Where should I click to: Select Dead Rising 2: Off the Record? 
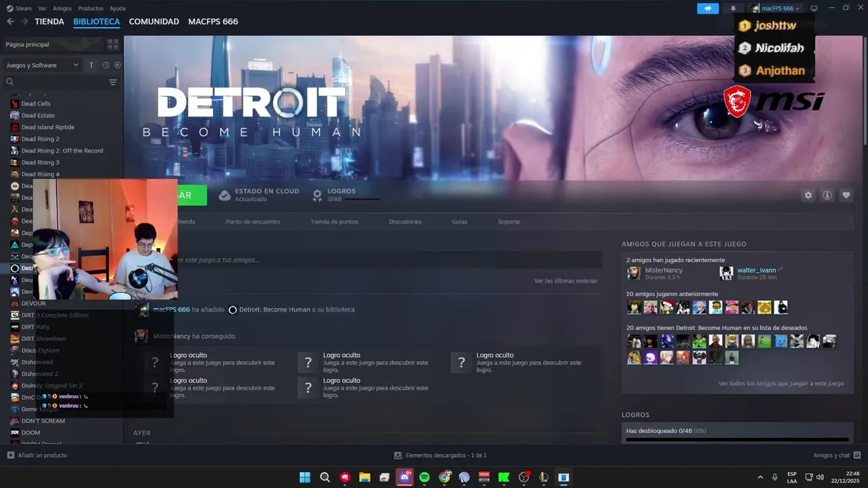pyautogui.click(x=61, y=150)
